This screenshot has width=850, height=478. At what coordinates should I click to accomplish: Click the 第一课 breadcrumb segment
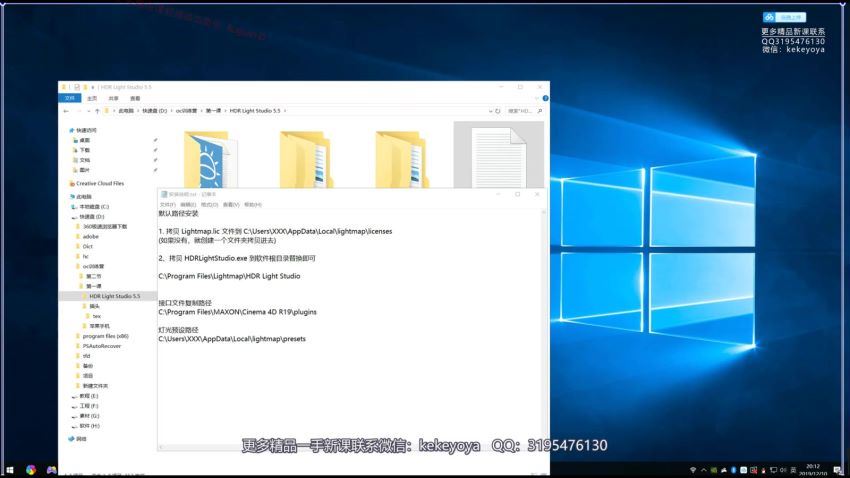click(213, 111)
